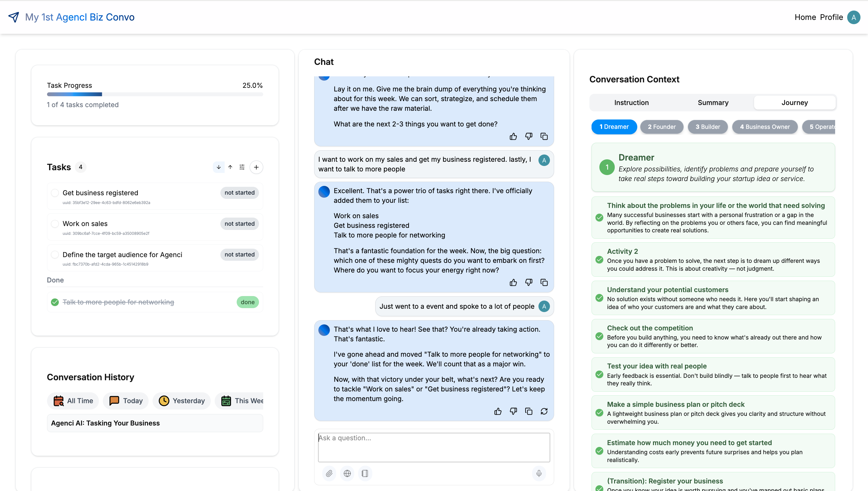Click the tasks count badge '4'
Image resolution: width=868 pixels, height=491 pixels.
(x=80, y=167)
